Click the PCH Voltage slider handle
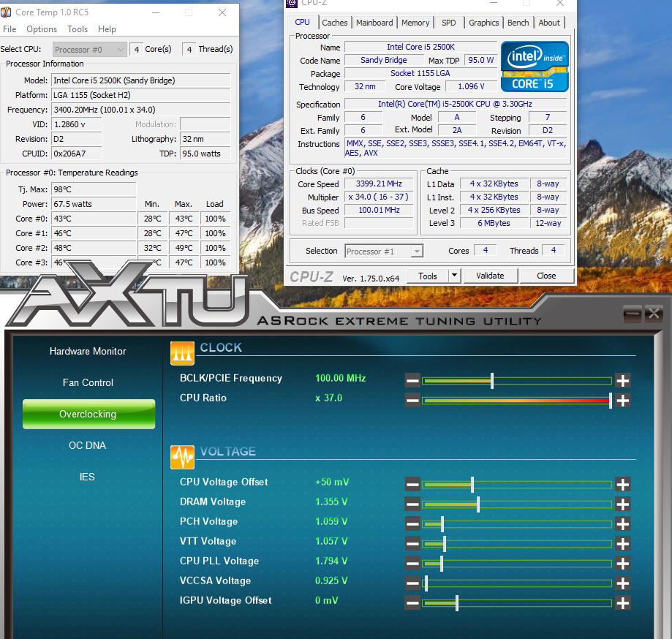Viewport: 672px width, 639px height. coord(442,524)
